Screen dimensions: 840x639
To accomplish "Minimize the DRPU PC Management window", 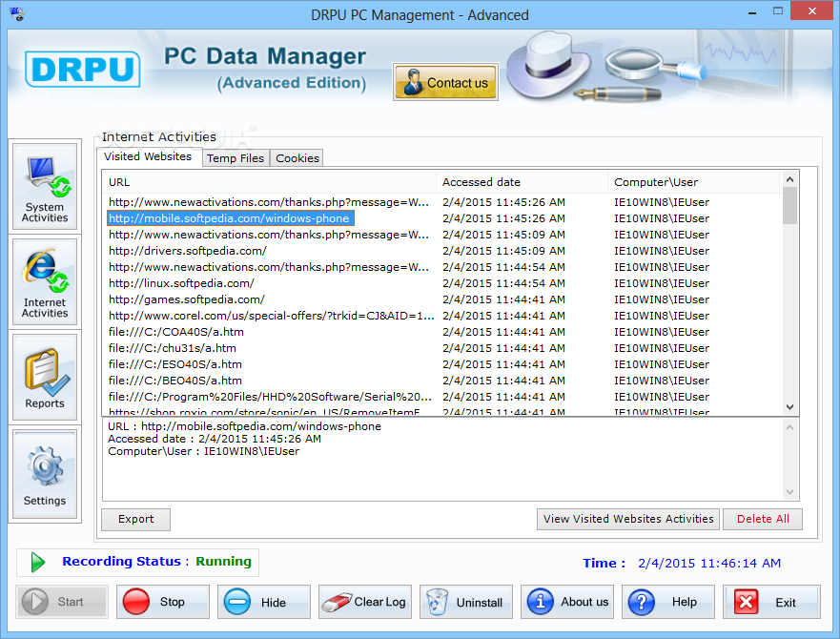I will pos(752,11).
